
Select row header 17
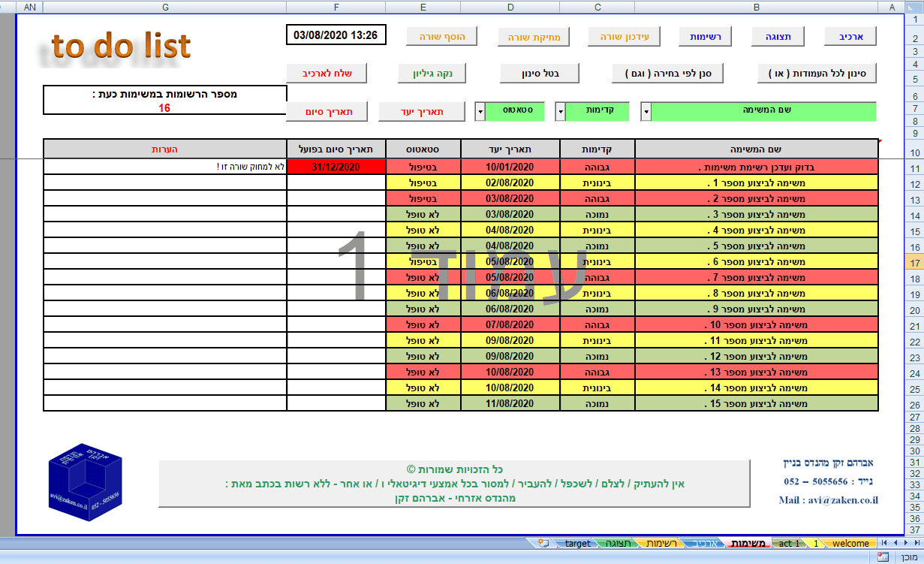click(x=913, y=262)
